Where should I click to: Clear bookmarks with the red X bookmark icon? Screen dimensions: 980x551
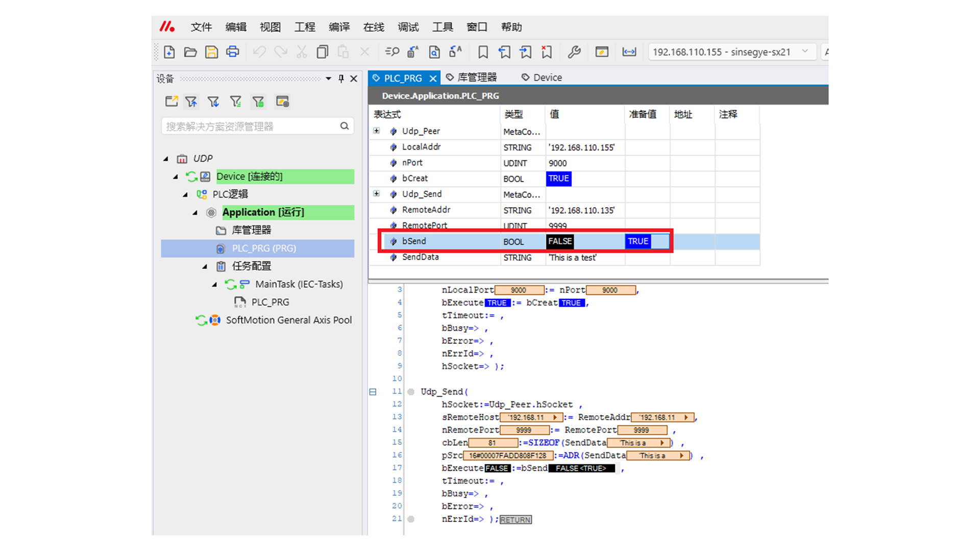click(547, 52)
